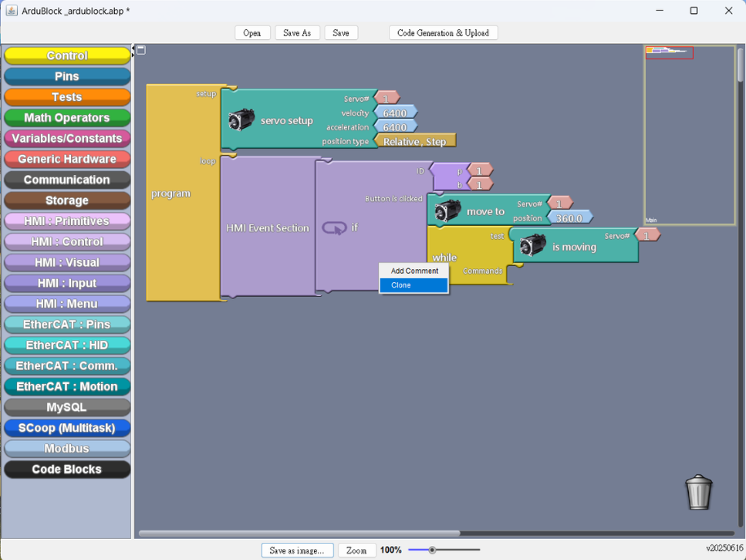
Task: Choose Add Comment in the context menu
Action: point(413,271)
